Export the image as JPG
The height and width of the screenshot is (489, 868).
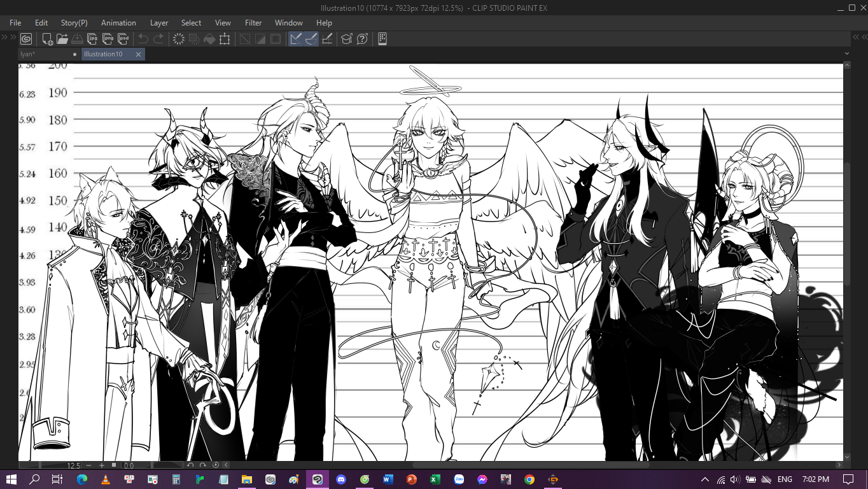93,39
